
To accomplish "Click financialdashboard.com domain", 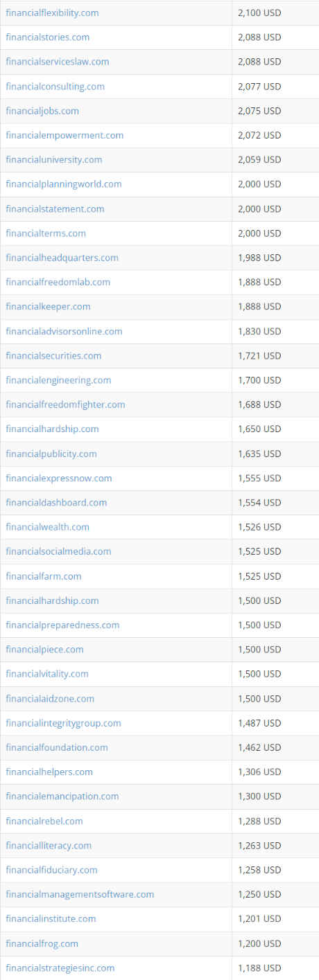I will [56, 502].
